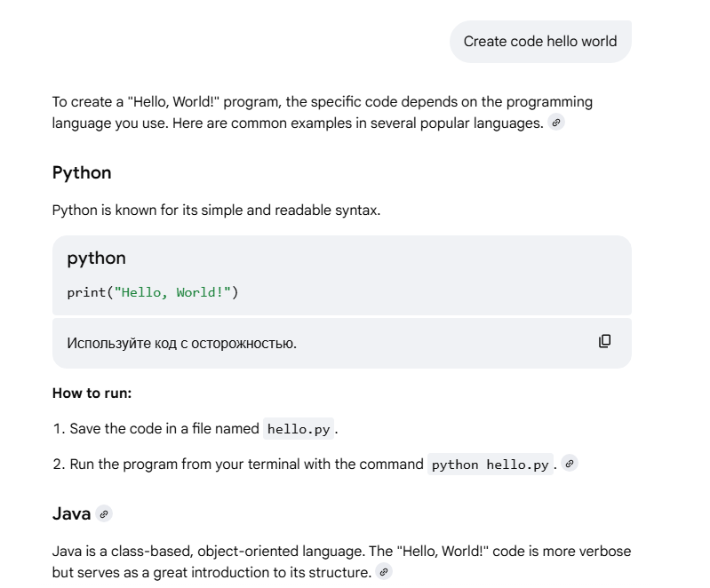Select the 'Create code hello world' prompt bubble
Screen dimensions: 710x588
pos(539,42)
